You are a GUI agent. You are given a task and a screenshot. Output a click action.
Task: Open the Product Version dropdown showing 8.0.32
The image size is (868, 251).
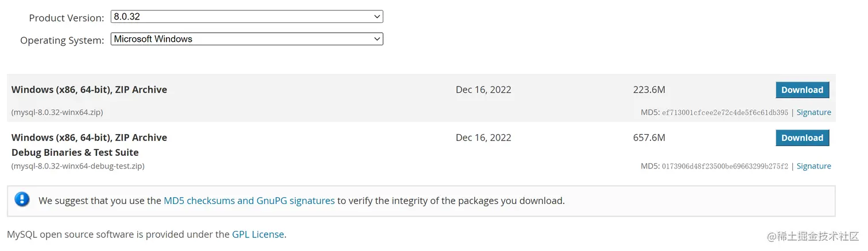tap(246, 17)
